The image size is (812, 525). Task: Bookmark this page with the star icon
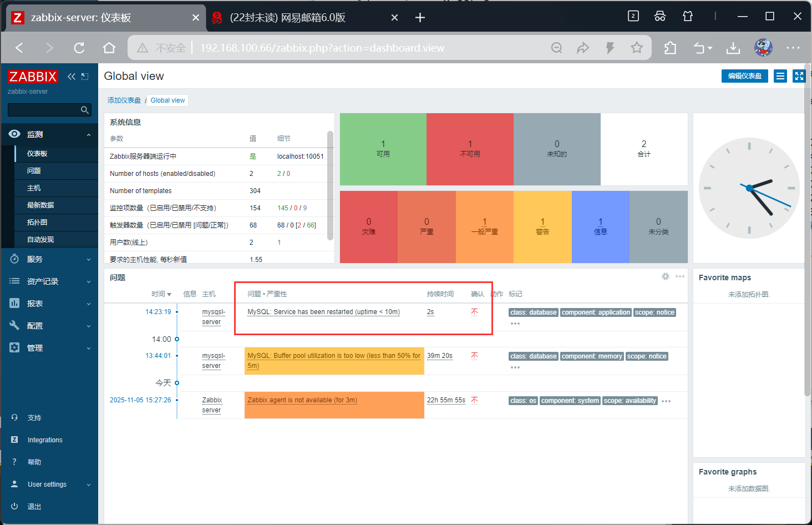point(637,48)
